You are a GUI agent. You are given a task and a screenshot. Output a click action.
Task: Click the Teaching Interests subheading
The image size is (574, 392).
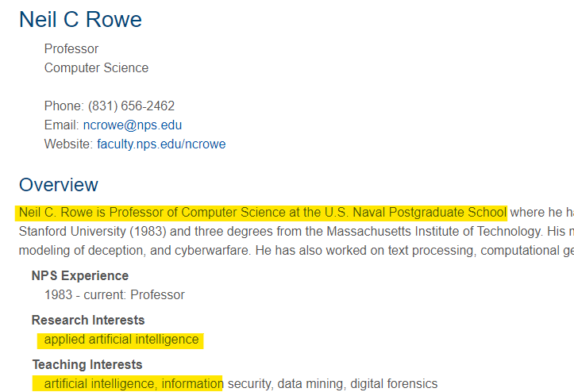pos(87,365)
